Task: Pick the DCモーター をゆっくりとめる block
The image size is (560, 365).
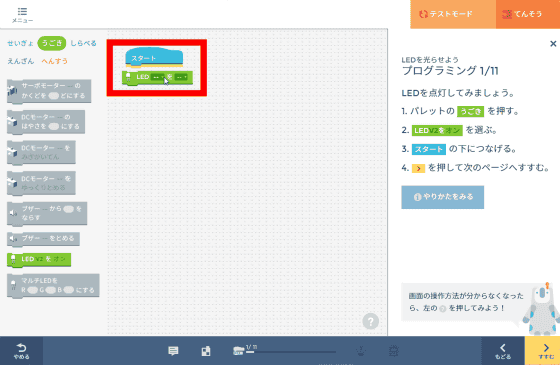Action: [x=41, y=183]
